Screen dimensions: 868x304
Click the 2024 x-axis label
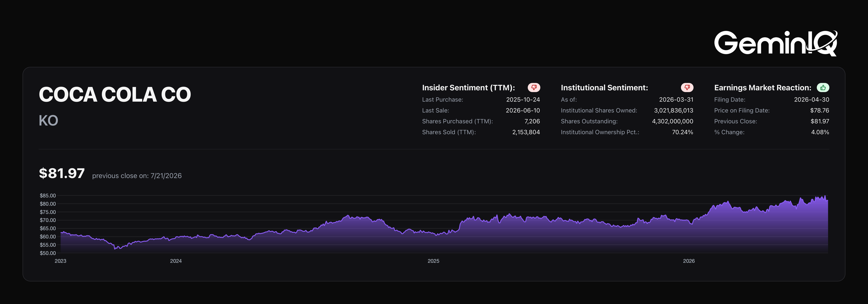[x=176, y=261]
